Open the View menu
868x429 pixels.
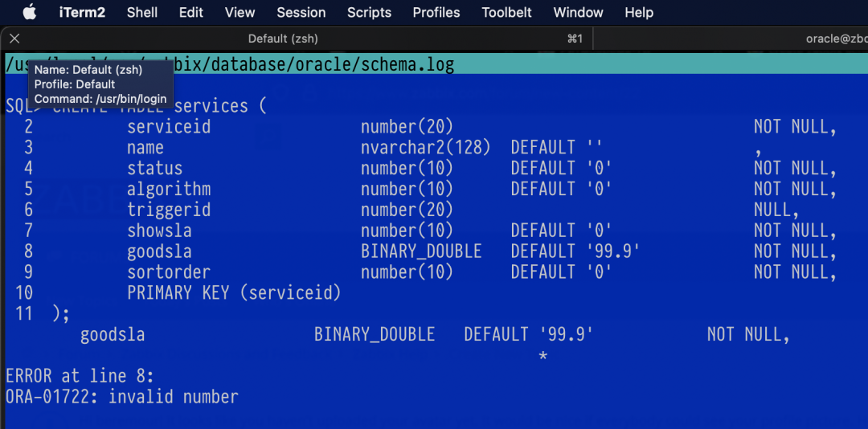click(x=240, y=12)
